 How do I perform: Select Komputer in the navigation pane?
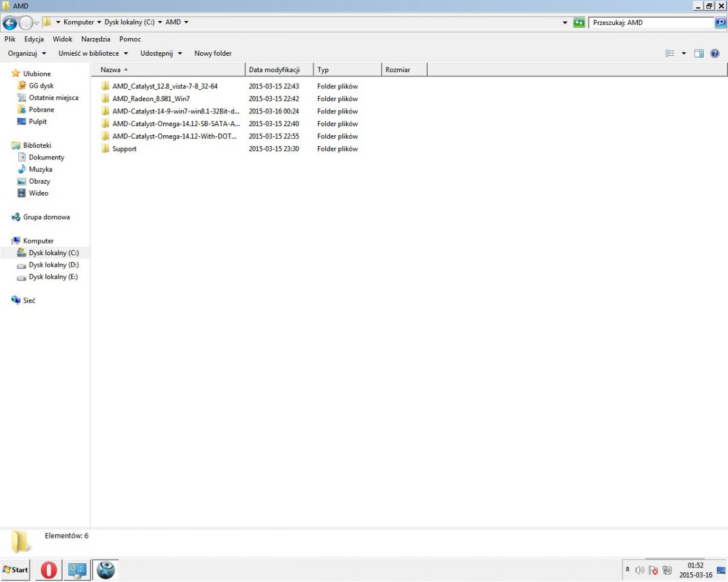pyautogui.click(x=38, y=241)
